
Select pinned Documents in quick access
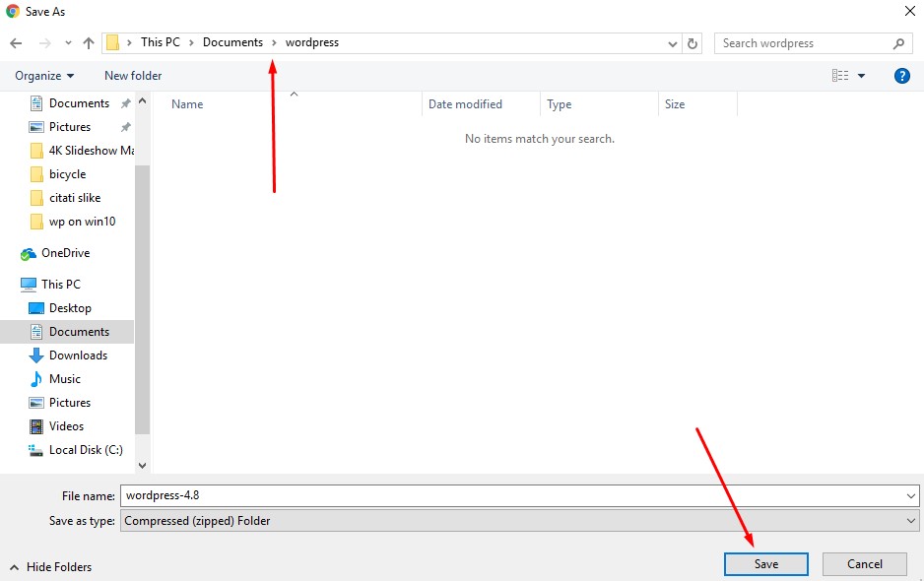(x=79, y=103)
